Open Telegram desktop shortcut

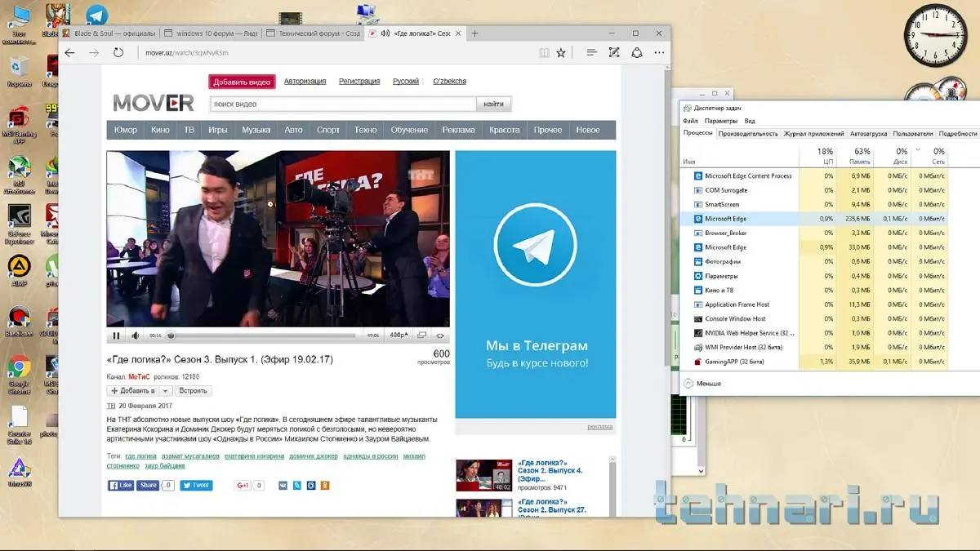(97, 15)
